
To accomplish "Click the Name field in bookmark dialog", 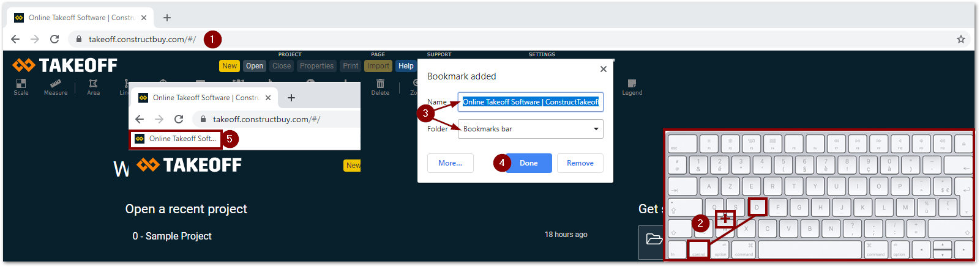I will [x=530, y=102].
